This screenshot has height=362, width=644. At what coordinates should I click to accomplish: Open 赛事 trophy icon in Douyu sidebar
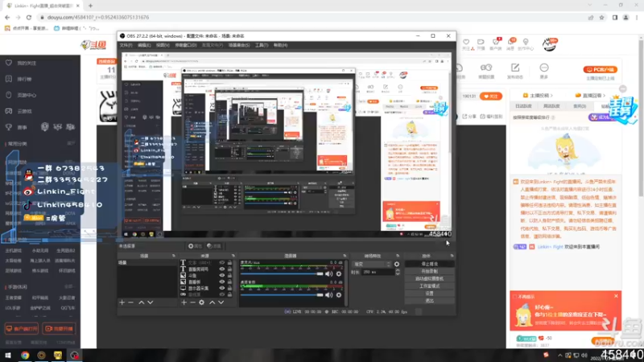9,127
